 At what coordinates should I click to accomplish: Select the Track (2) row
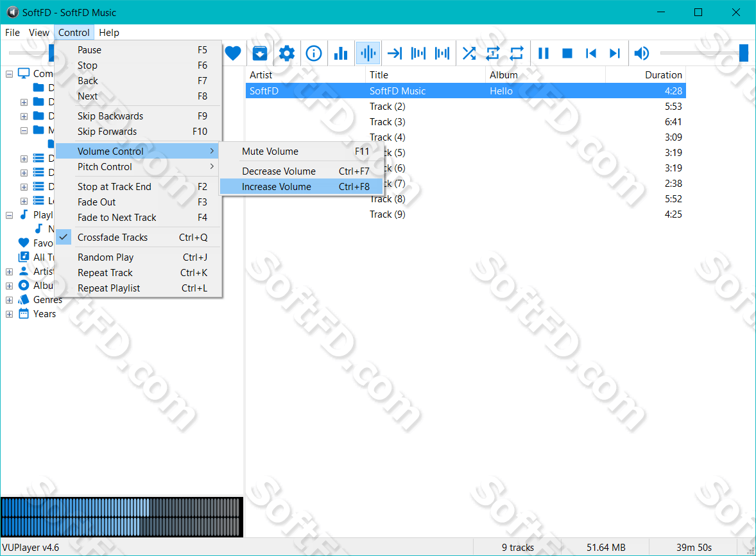tap(466, 106)
